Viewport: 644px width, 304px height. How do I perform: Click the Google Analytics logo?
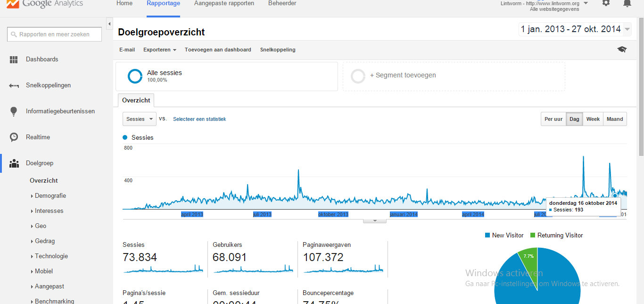click(45, 4)
